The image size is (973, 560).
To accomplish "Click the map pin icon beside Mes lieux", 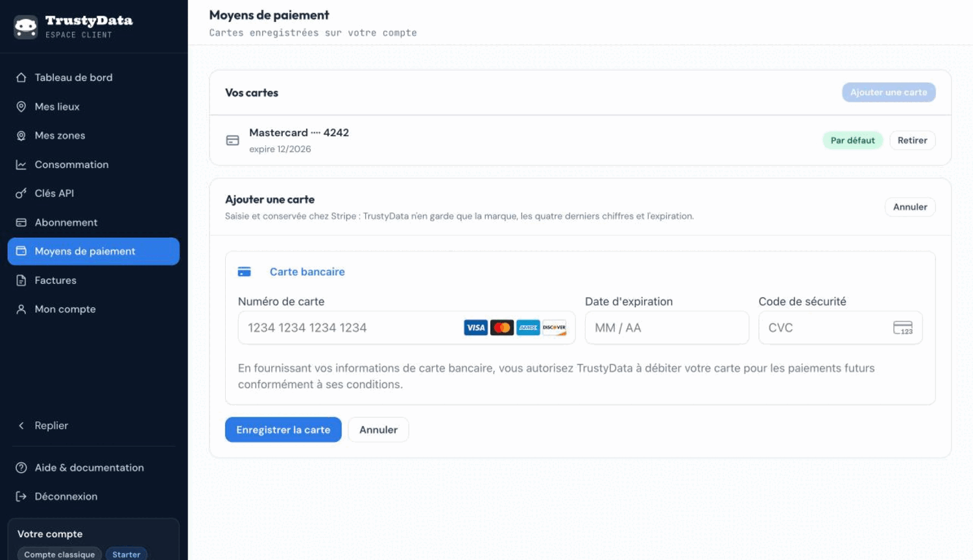I will click(21, 106).
